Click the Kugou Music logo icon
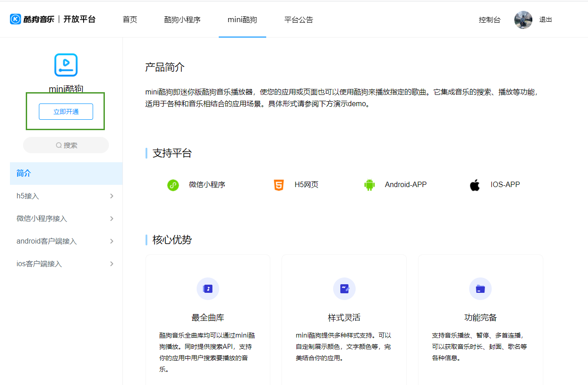 pos(15,19)
